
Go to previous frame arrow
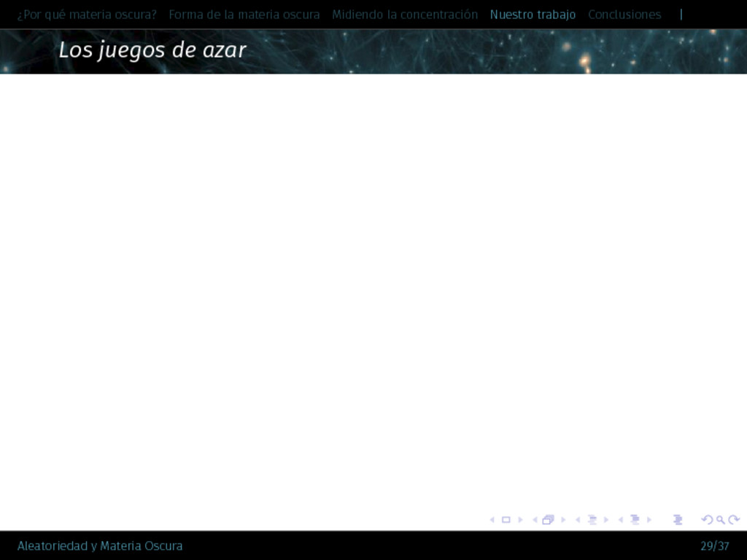(x=535, y=520)
